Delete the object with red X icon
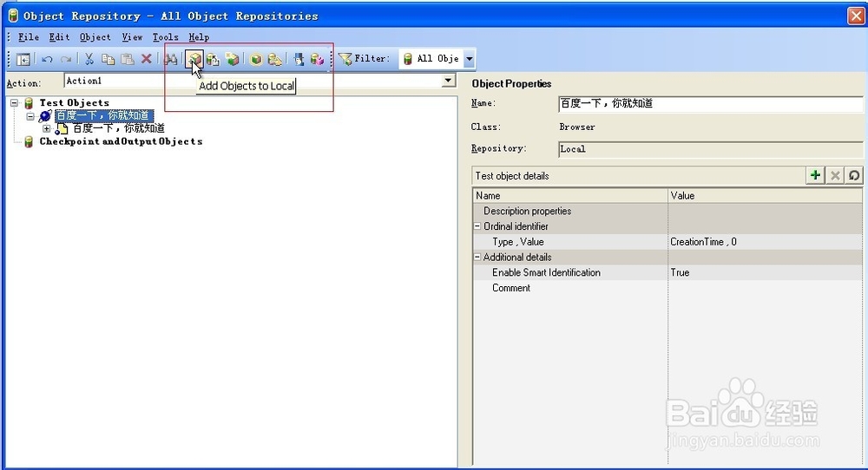 [146, 59]
